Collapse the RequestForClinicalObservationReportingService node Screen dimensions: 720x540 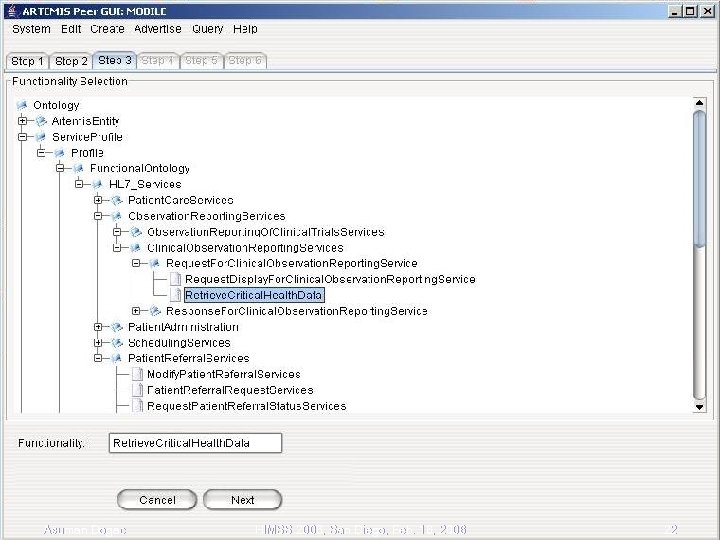(x=136, y=264)
